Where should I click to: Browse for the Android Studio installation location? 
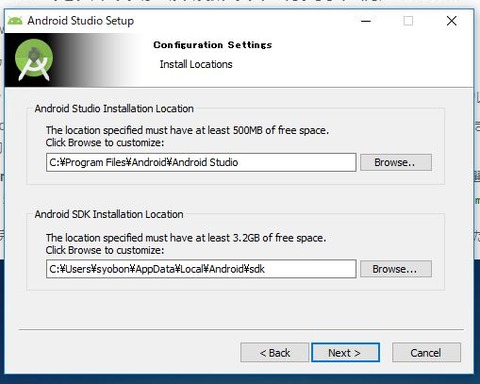click(x=396, y=162)
